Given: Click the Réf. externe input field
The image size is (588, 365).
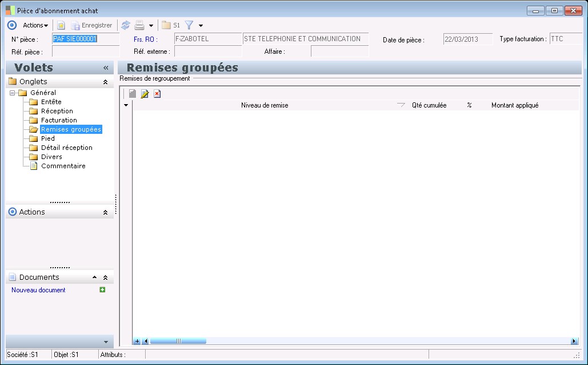Looking at the screenshot, I should tap(208, 51).
